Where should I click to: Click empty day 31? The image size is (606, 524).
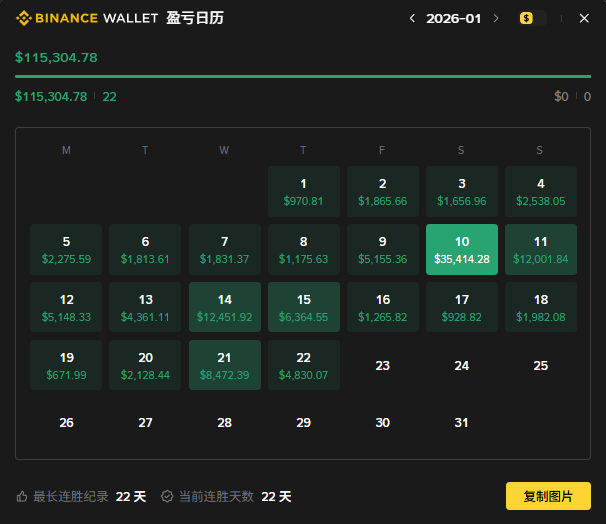462,422
